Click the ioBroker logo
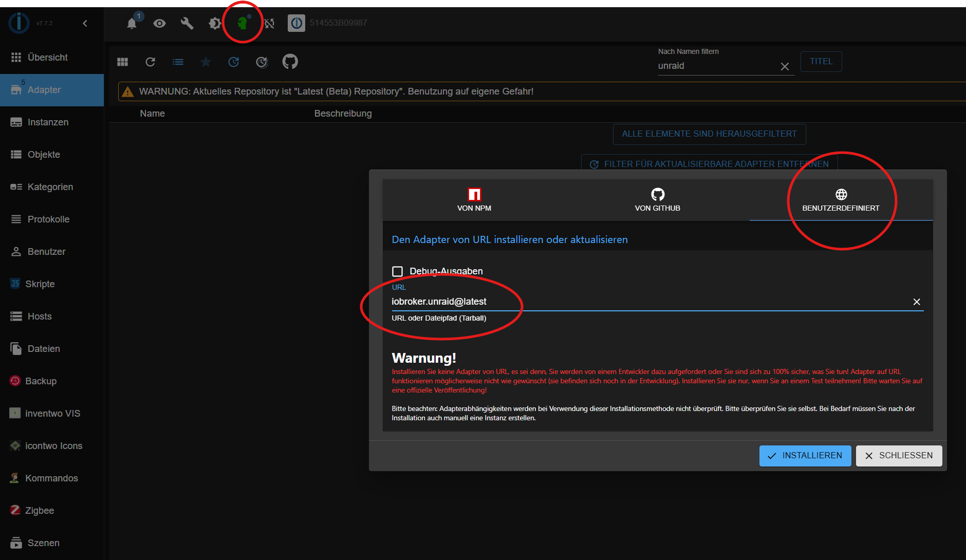The height and width of the screenshot is (560, 966). 19,23
